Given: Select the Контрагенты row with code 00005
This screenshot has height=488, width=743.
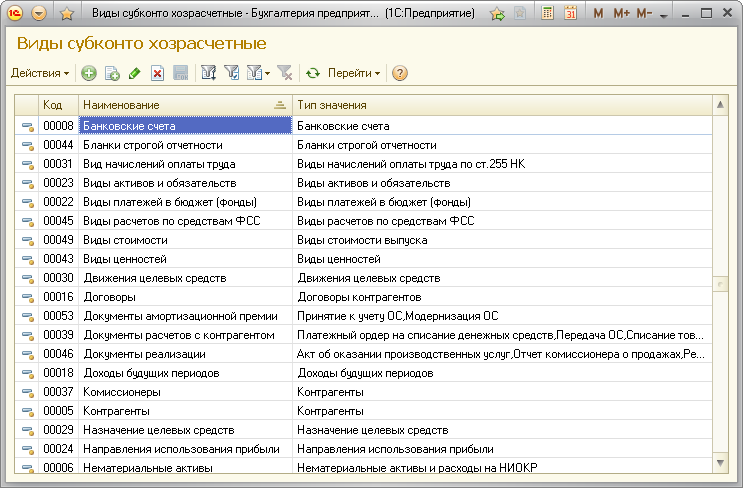Looking at the screenshot, I should (x=363, y=411).
